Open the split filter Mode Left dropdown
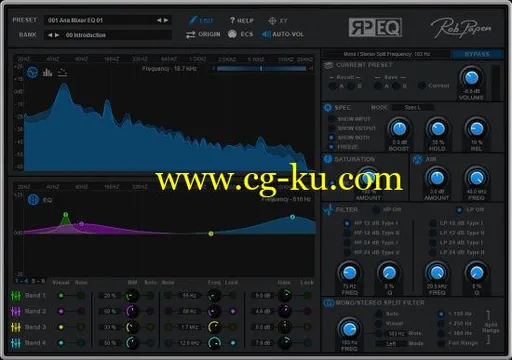The height and width of the screenshot is (360, 512). (x=391, y=343)
